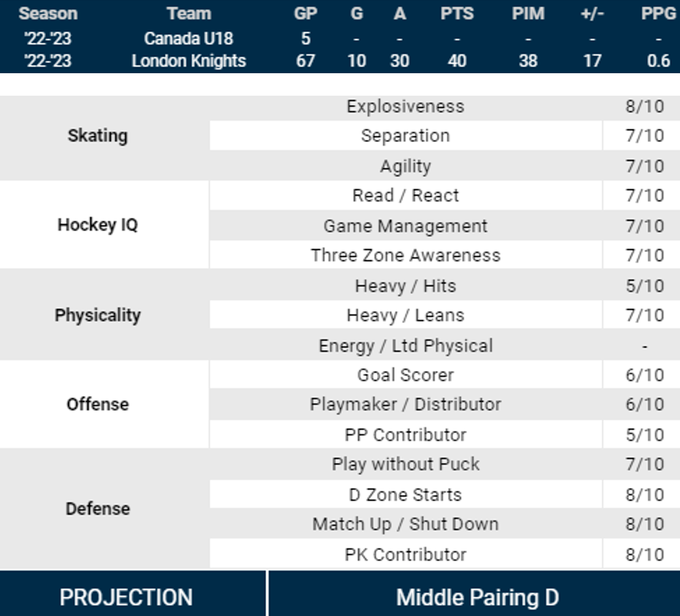
Task: Click the Explosiveness attribute row
Action: [405, 106]
